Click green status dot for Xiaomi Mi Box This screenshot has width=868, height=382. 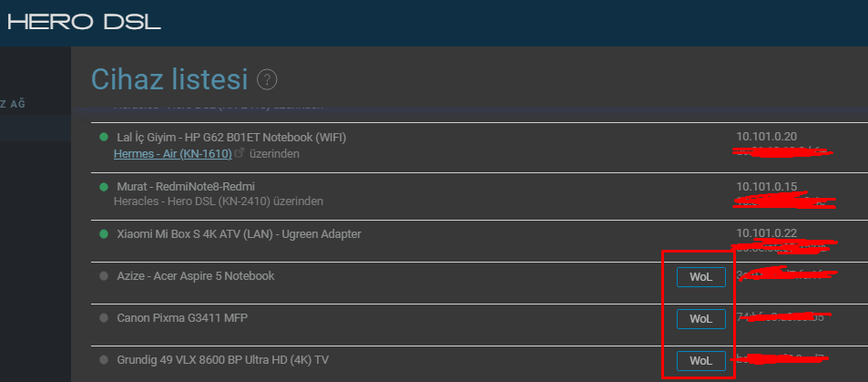[x=104, y=234]
